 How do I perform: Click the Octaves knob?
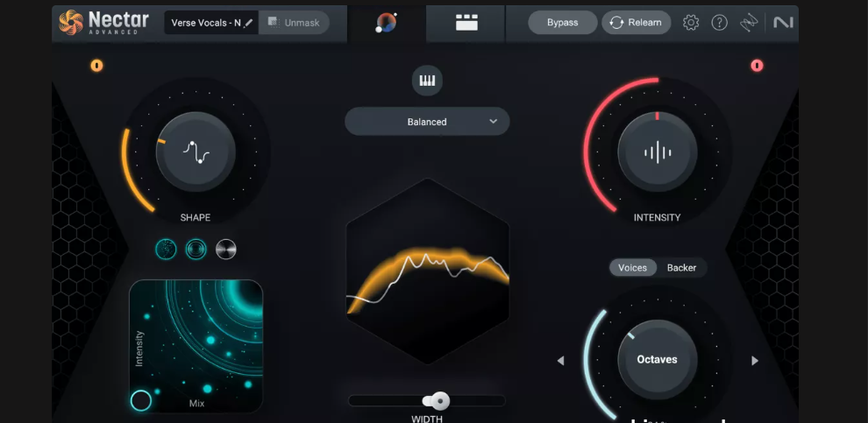pos(657,359)
